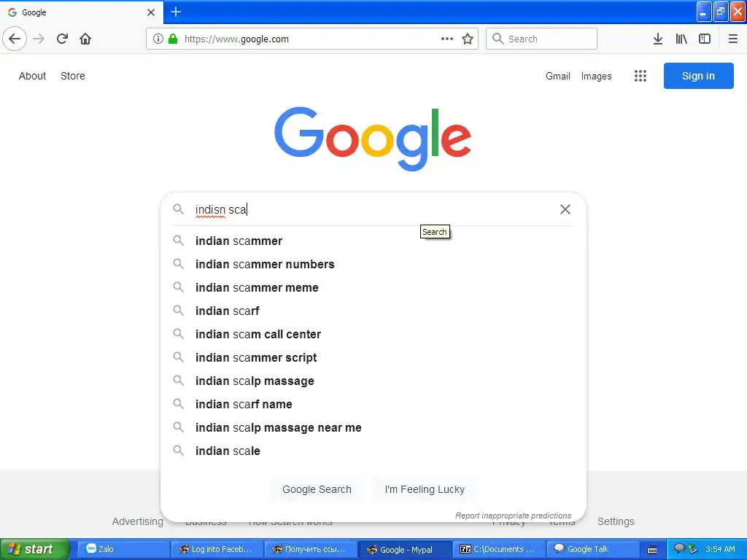Click the magnifier in browser search bar
The height and width of the screenshot is (560, 747).
click(498, 39)
